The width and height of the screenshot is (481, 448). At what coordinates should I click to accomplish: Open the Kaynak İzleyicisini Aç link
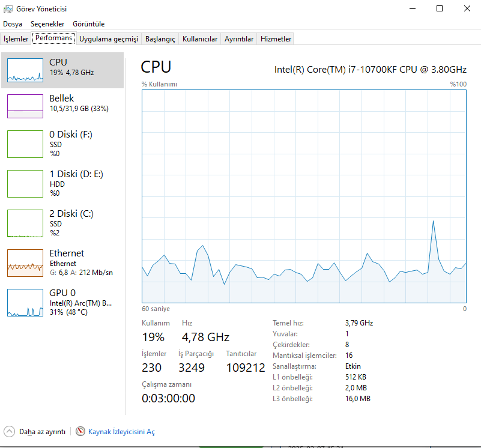point(121,432)
